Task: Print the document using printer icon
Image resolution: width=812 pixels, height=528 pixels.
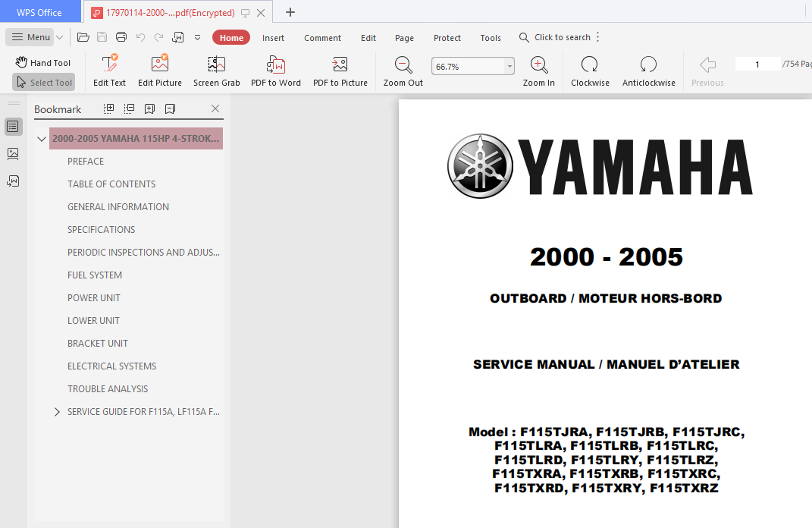Action: pos(121,37)
